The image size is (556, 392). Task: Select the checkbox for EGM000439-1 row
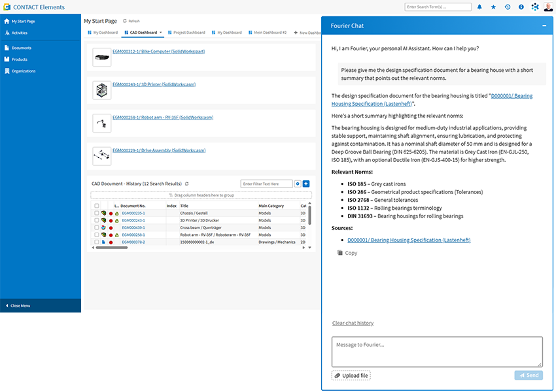click(97, 227)
